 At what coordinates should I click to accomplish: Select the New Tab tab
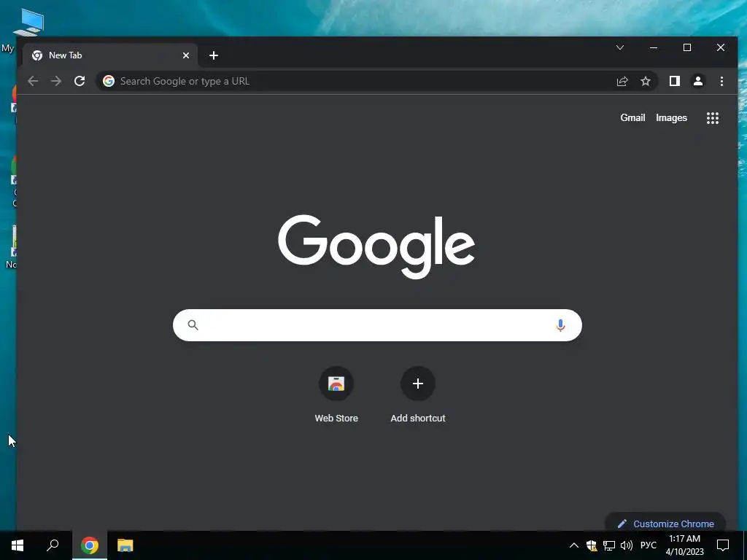pos(109,55)
